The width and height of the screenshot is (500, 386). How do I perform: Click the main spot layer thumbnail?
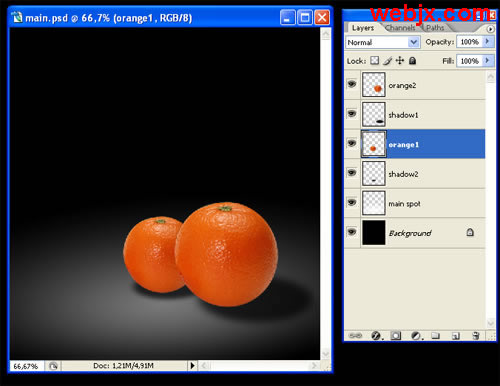click(x=374, y=203)
